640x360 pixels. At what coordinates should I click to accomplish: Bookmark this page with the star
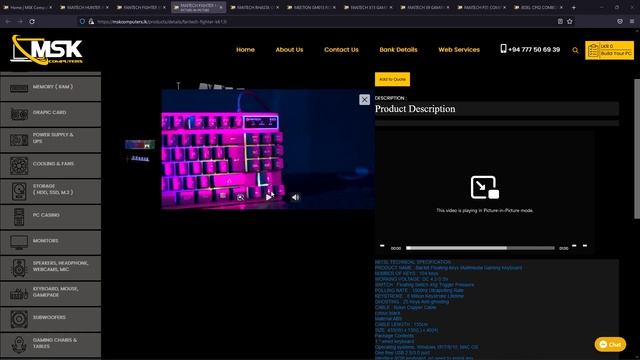click(569, 21)
